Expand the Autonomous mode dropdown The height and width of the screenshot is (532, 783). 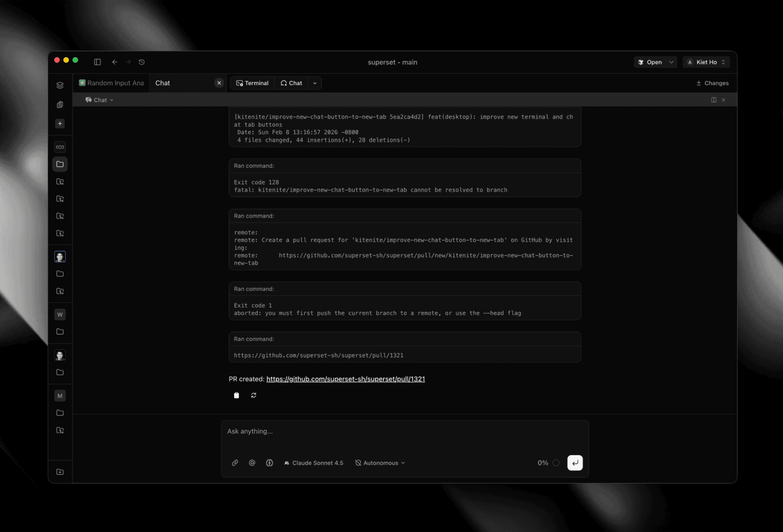tap(380, 463)
